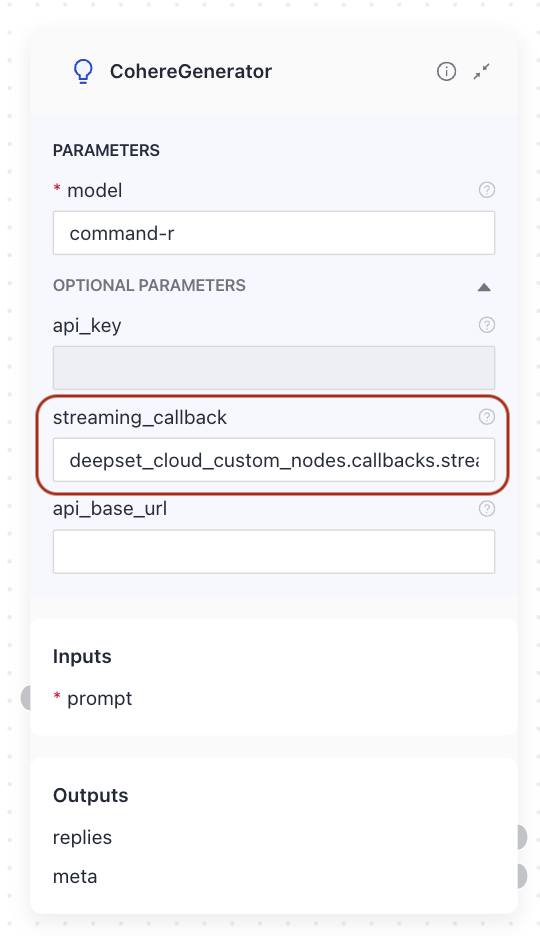This screenshot has width=540, height=936.
Task: Select the prompt input connector
Action: click(x=26, y=698)
